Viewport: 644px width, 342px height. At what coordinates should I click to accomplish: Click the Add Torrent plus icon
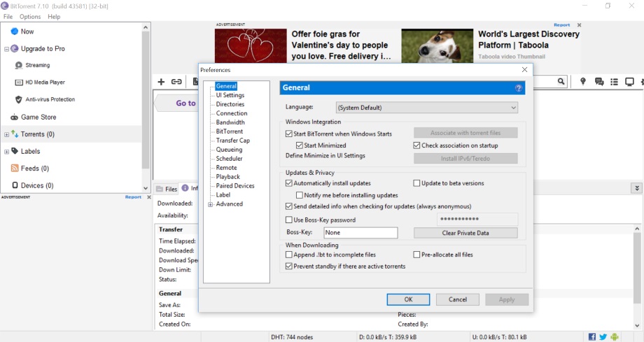tap(161, 82)
